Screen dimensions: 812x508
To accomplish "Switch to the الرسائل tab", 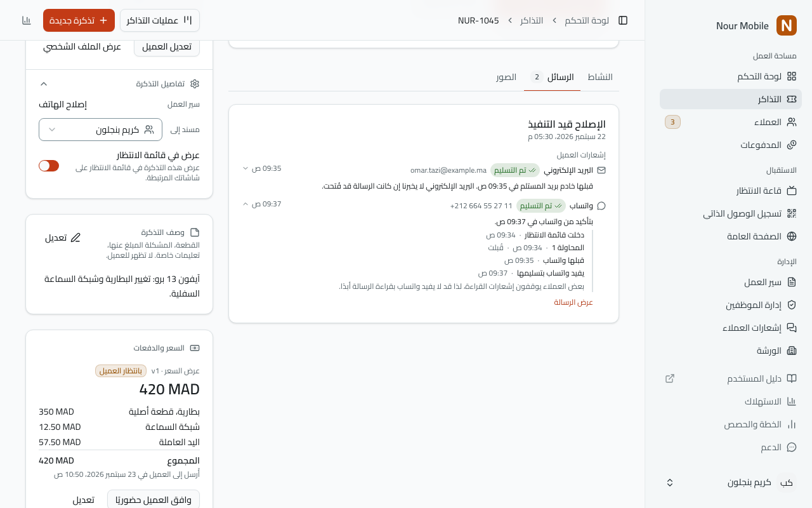I will point(553,77).
